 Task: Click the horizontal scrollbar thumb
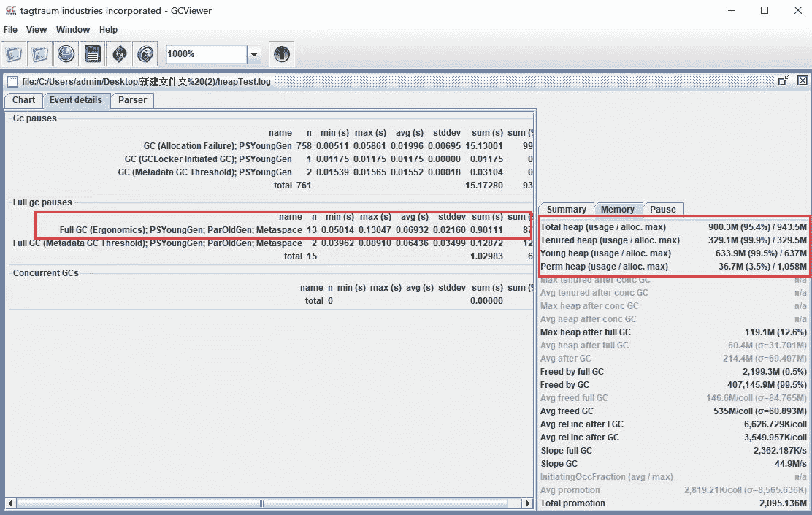tap(261, 503)
